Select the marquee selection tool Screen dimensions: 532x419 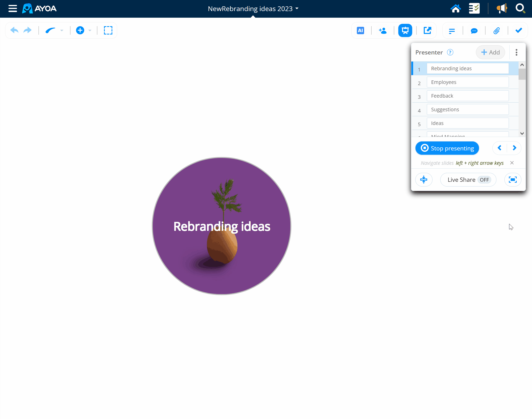[x=108, y=30]
